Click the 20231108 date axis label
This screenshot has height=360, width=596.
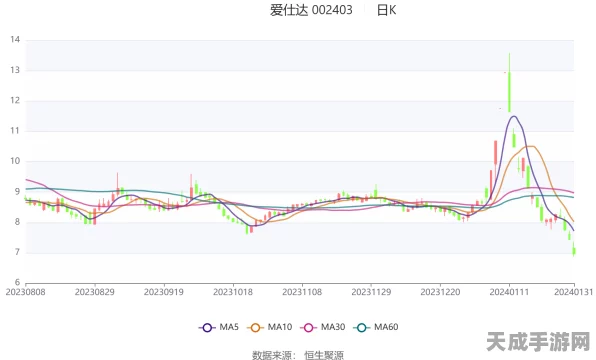click(302, 292)
